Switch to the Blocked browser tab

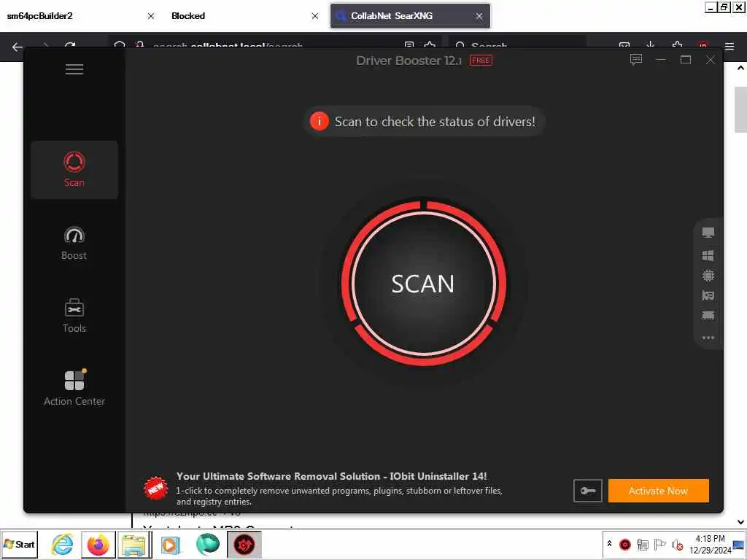click(244, 16)
